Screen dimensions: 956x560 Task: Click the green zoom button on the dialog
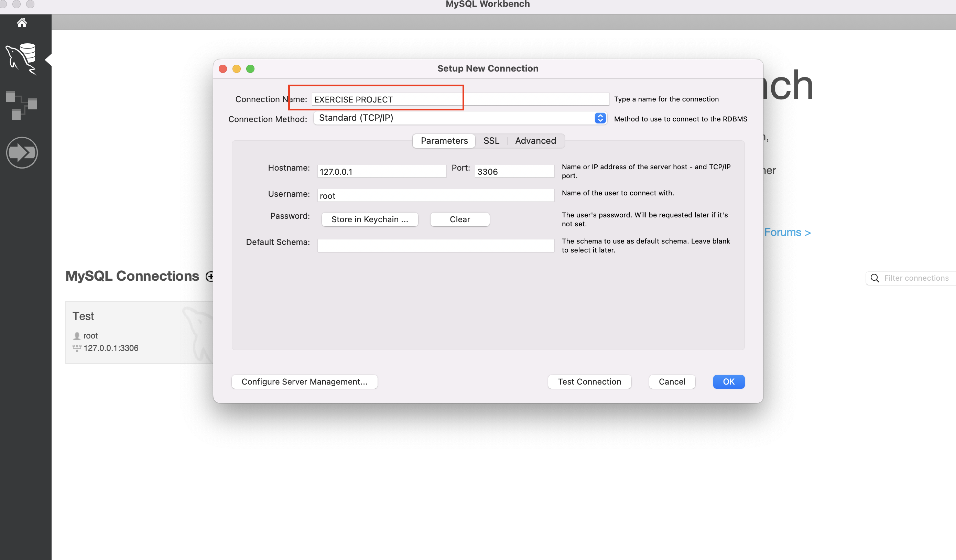coord(250,69)
